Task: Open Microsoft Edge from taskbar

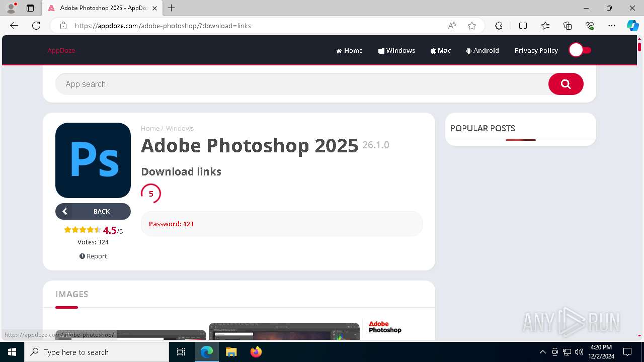Action: 207,352
